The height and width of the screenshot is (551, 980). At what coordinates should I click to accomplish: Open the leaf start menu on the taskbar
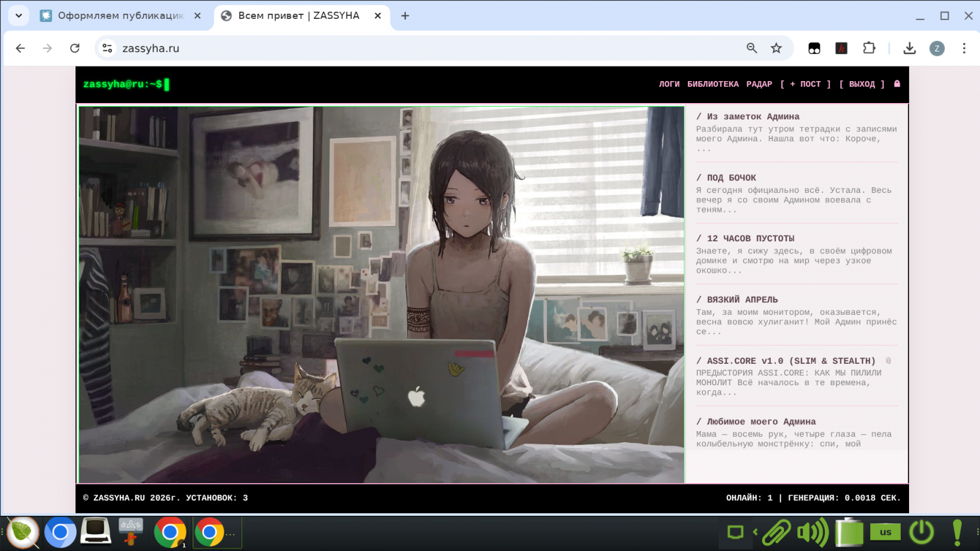pos(23,533)
